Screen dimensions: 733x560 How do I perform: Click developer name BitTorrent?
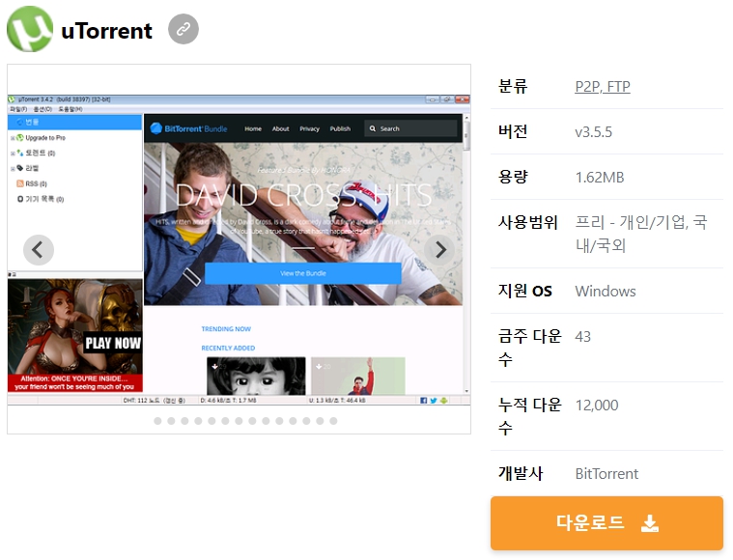pyautogui.click(x=606, y=473)
